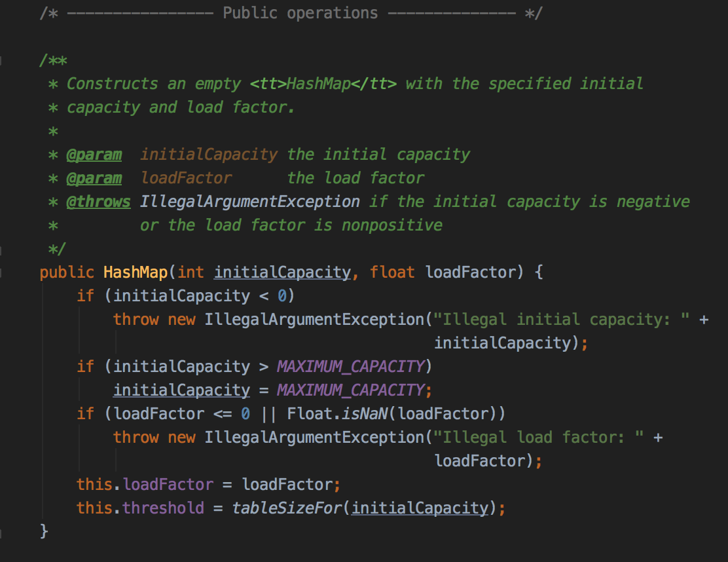Click the public keyword of the constructor
Screen dimensions: 728x562
[67, 272]
